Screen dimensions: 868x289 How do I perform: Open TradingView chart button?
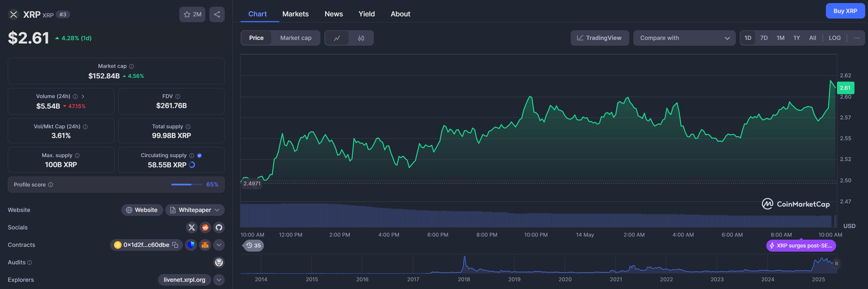tap(600, 38)
